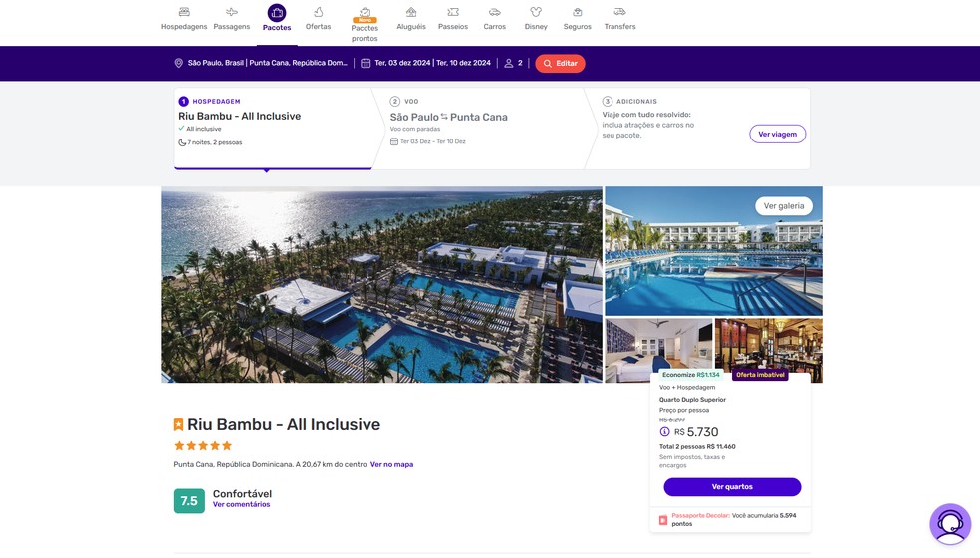Open the Ofertas flame icon
The height and width of the screenshot is (558, 980).
[x=318, y=12]
